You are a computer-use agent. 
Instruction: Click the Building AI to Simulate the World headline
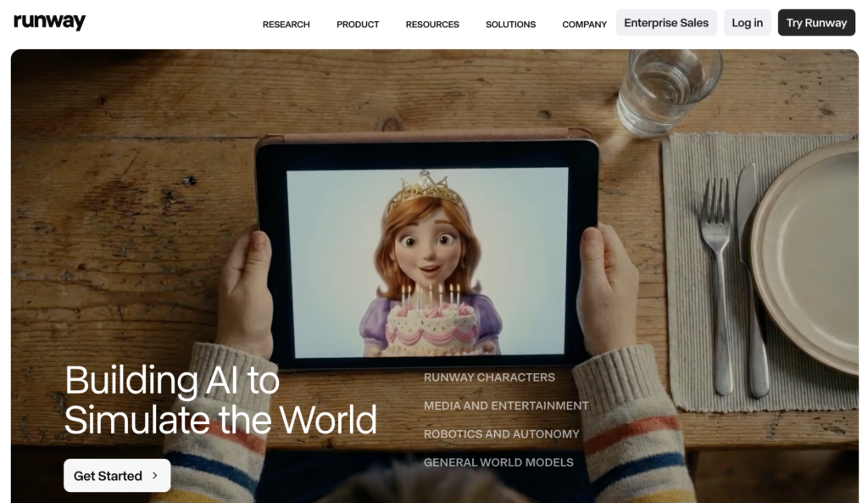point(220,400)
